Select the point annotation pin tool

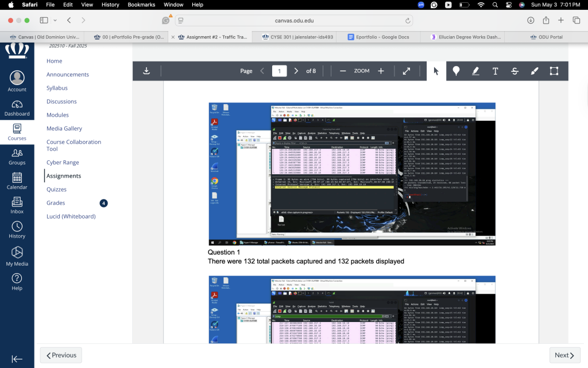pos(456,71)
